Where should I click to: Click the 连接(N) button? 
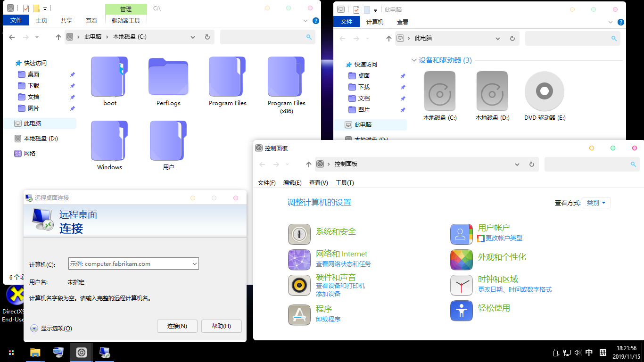177,326
